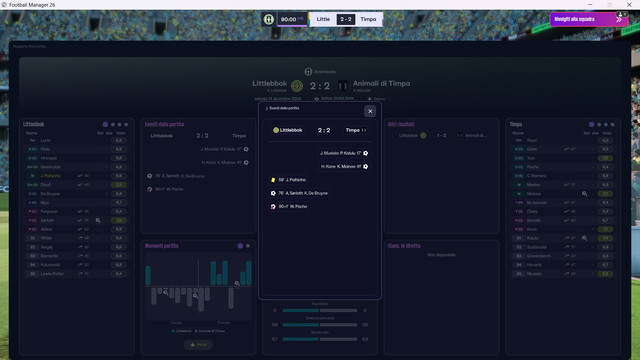Viewport: 640px width, 360px height.
Task: Click the yellow card icon for J.Palhinha 58'
Action: 273,180
